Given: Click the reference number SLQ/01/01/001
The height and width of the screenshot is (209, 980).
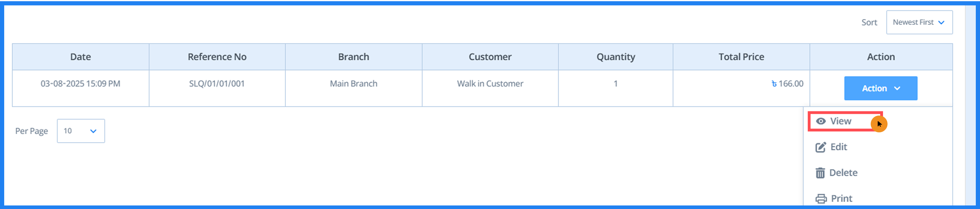Looking at the screenshot, I should 217,83.
